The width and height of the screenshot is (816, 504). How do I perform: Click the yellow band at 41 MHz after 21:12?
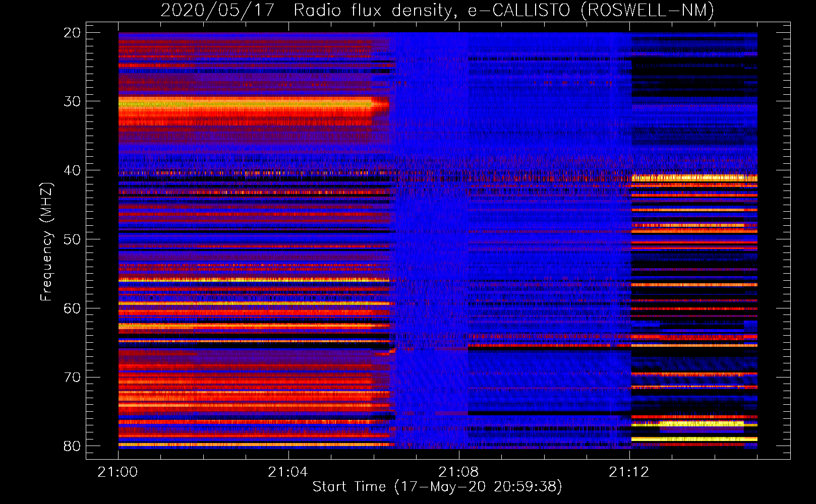694,178
